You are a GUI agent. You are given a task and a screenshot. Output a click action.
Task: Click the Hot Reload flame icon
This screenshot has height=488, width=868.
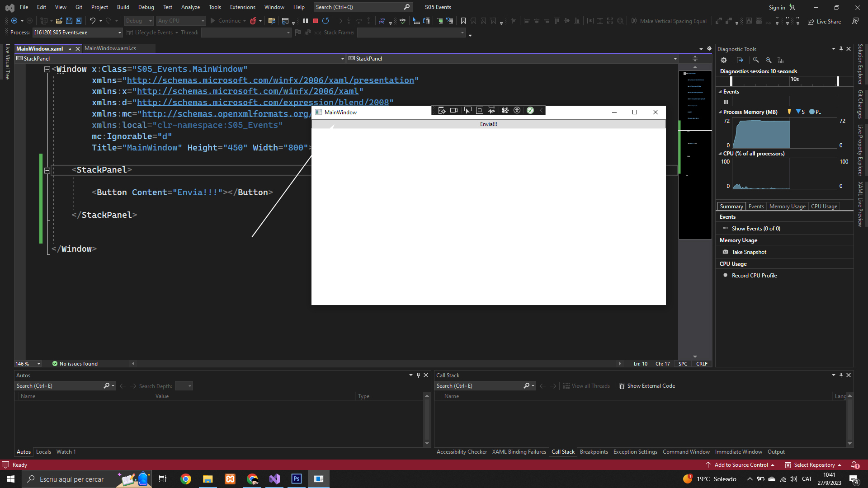point(253,21)
